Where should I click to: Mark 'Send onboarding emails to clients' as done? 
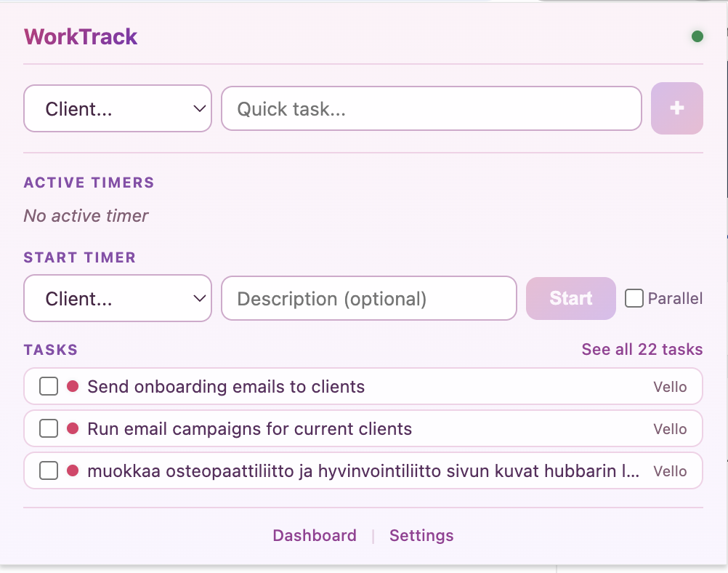point(49,387)
